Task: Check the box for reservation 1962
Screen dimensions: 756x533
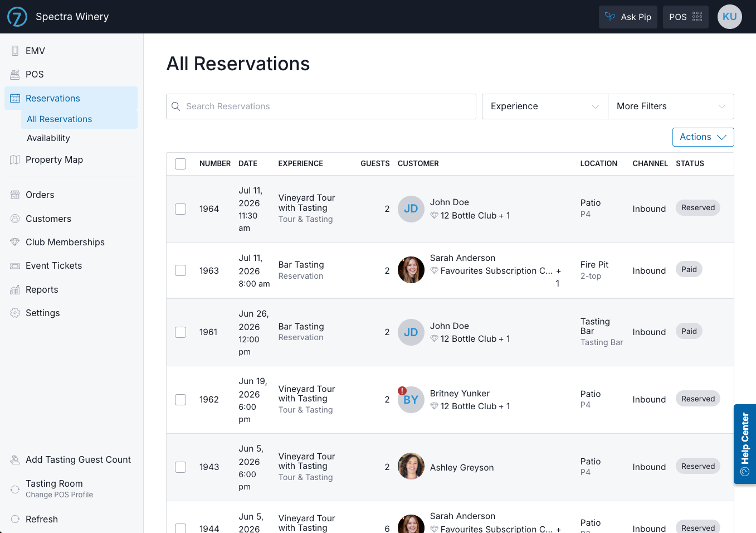Action: [181, 400]
